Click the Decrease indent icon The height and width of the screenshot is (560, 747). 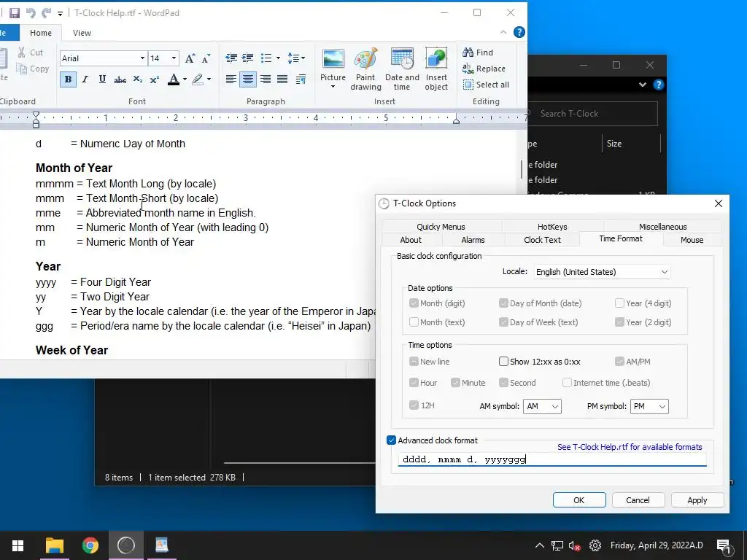(x=231, y=58)
